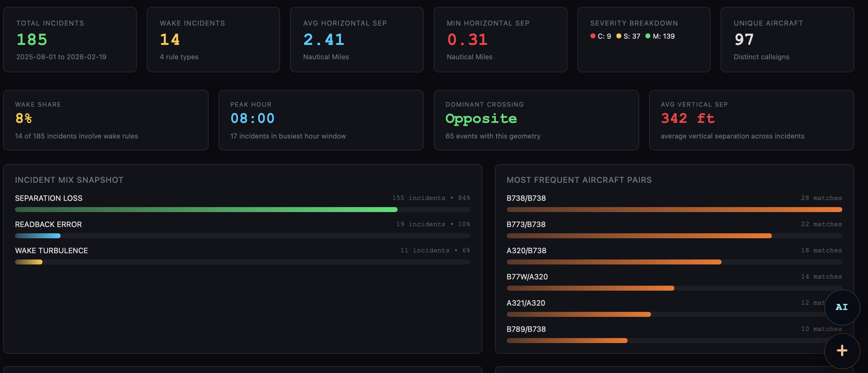This screenshot has height=373, width=868.
Task: Toggle the C: 9 severity legend entry
Action: [600, 36]
